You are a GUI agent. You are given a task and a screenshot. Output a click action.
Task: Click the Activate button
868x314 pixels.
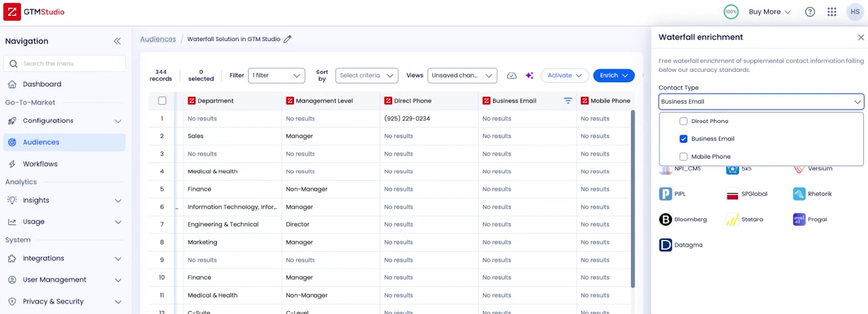[564, 75]
